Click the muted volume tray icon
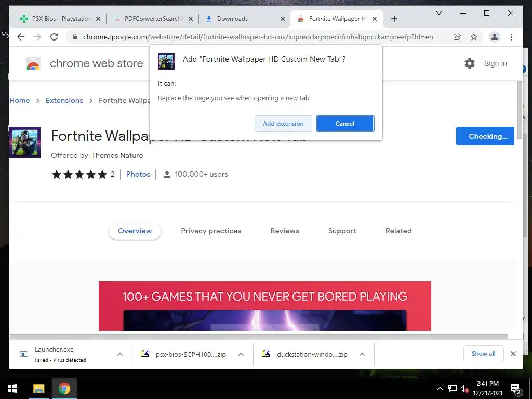532x399 pixels. (x=464, y=389)
